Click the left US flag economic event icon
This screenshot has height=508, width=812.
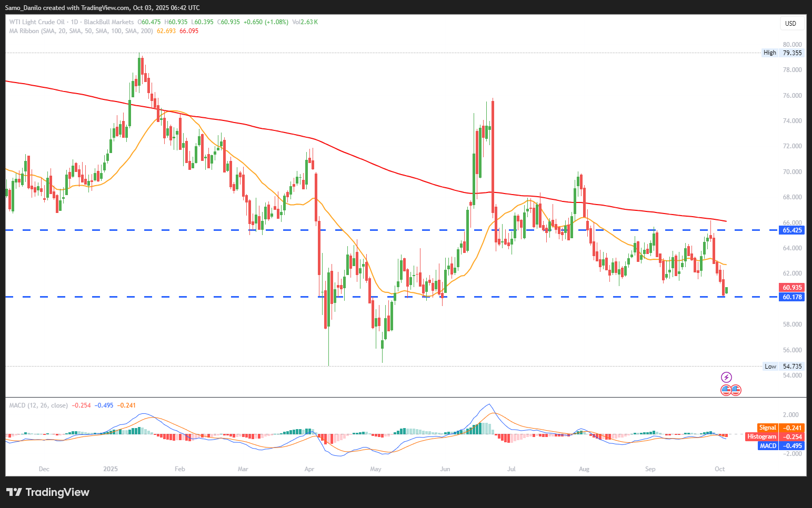(726, 390)
